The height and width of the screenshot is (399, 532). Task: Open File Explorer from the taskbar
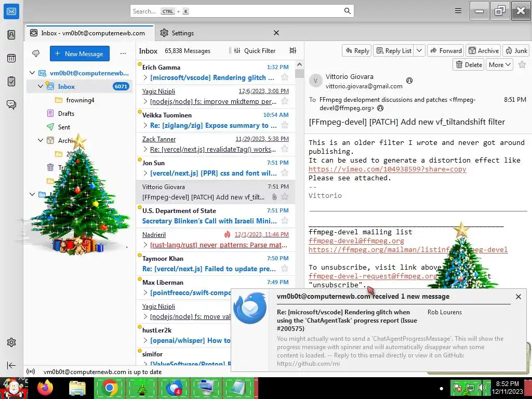(x=77, y=389)
